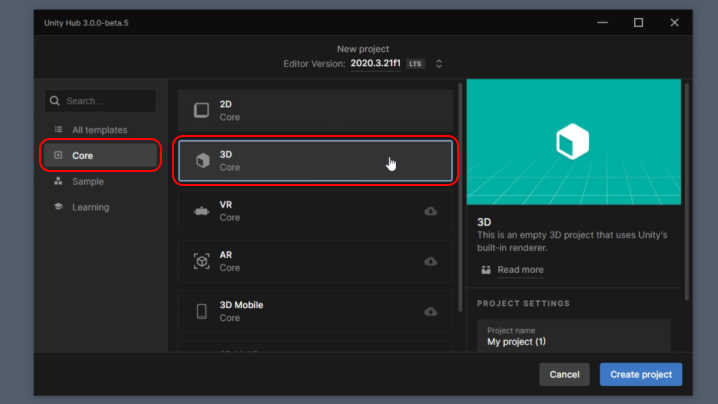Click the PROJECT SETTINGS heading
This screenshot has height=404, width=718.
click(x=523, y=304)
